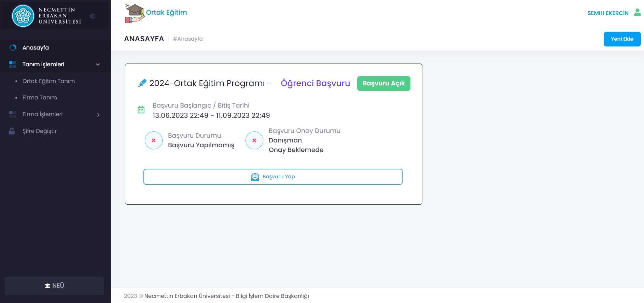Open the SEMIH EKERCİN user menu
The image size is (644, 303).
click(x=608, y=13)
